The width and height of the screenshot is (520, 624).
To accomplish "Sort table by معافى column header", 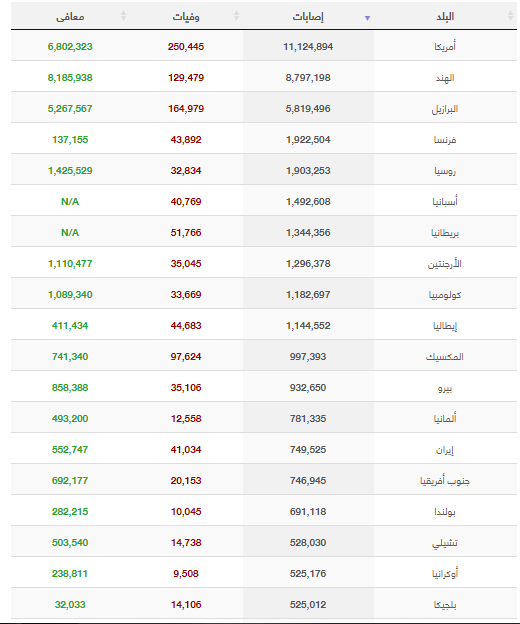I will pyautogui.click(x=70, y=16).
